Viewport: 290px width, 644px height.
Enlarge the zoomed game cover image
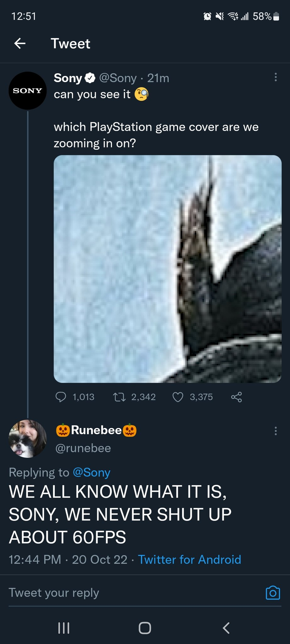[x=167, y=269]
